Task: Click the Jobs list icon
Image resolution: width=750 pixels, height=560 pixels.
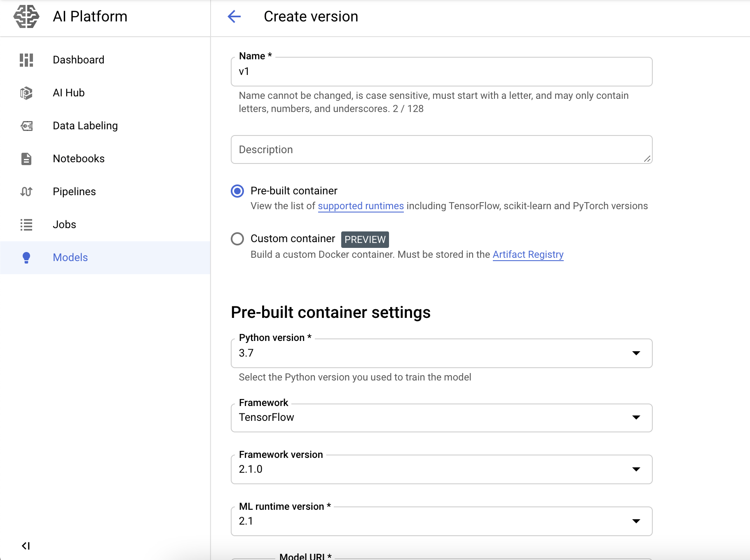Action: [26, 225]
